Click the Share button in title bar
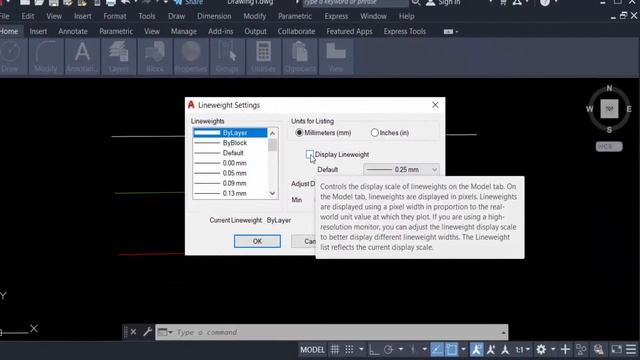 click(x=188, y=3)
